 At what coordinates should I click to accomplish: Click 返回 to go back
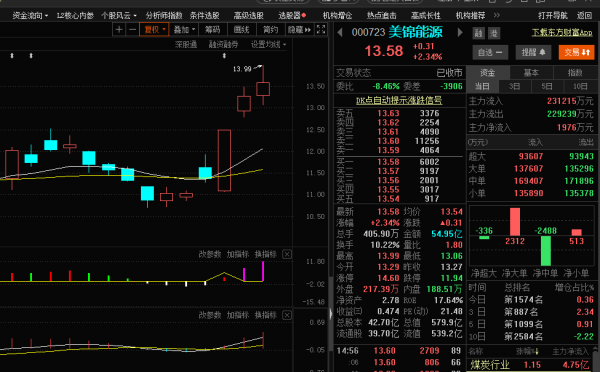[584, 16]
